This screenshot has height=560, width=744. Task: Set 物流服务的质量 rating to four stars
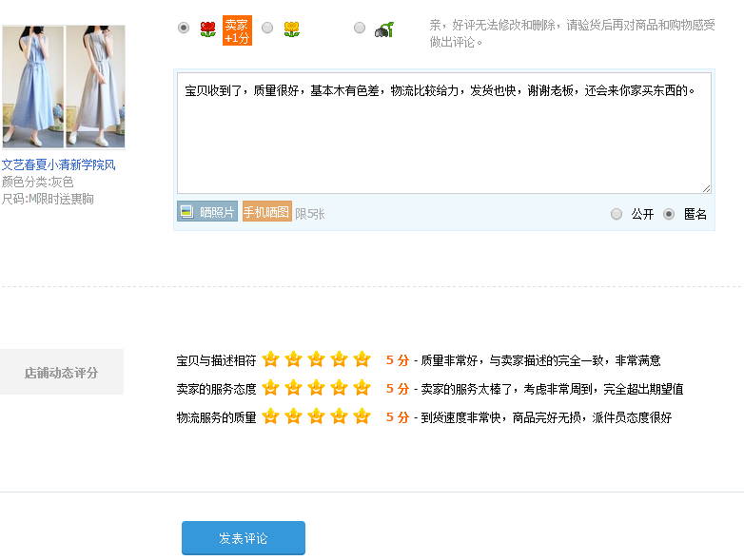pos(339,416)
